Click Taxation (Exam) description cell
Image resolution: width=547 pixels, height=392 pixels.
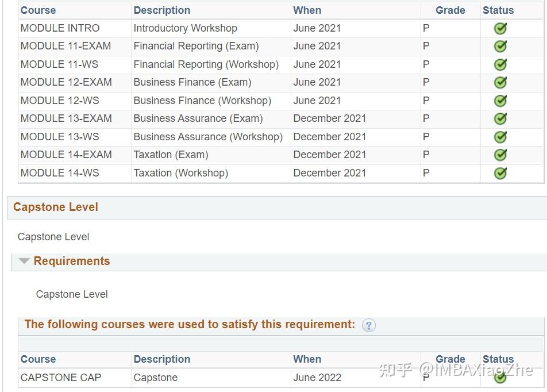point(171,155)
